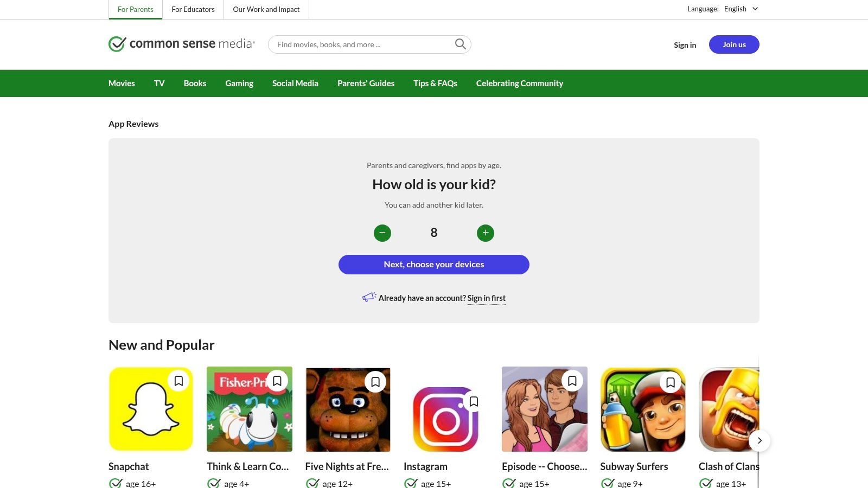Screen dimensions: 868x488
Task: Bookmark the Episode app
Action: [572, 381]
